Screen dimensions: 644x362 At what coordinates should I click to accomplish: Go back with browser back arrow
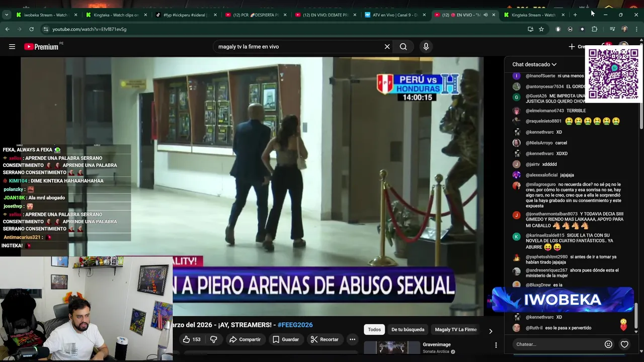click(x=7, y=29)
